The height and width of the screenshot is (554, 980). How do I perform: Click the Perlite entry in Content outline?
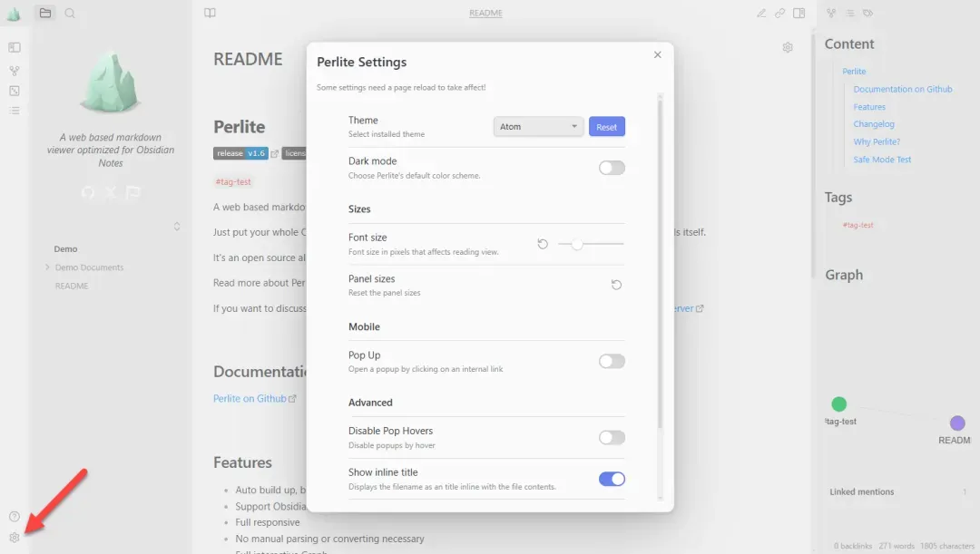854,72
